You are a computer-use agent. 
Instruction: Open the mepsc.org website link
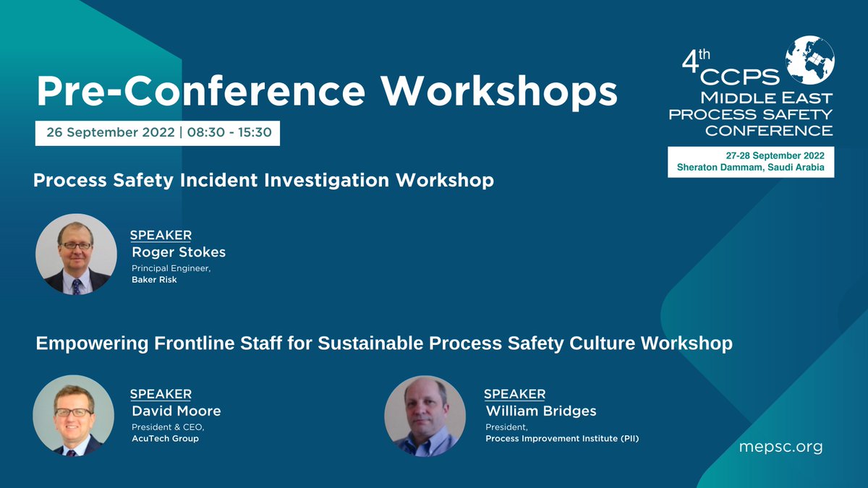780,446
